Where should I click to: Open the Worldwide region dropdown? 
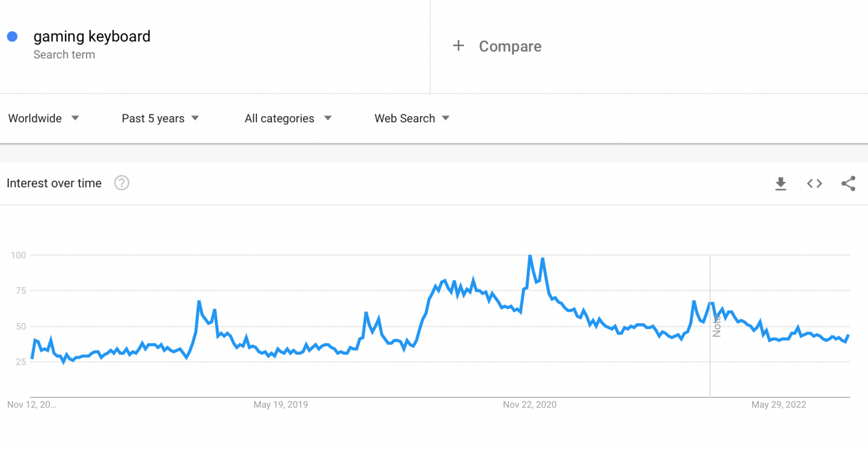(43, 118)
